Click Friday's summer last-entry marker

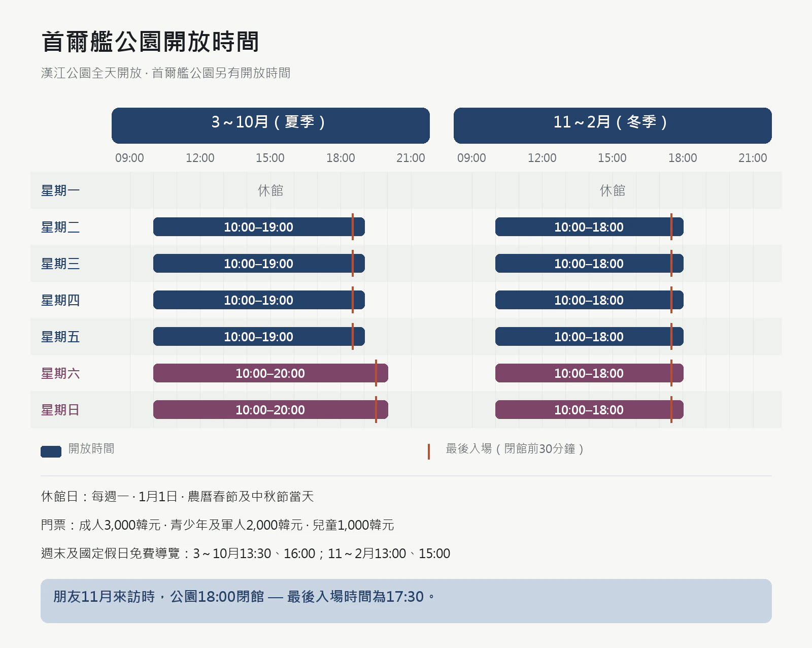tap(353, 337)
